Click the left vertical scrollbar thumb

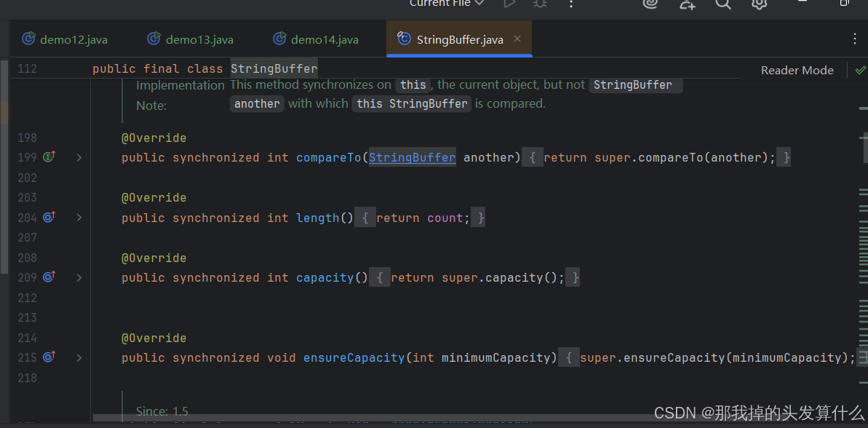tap(4, 166)
